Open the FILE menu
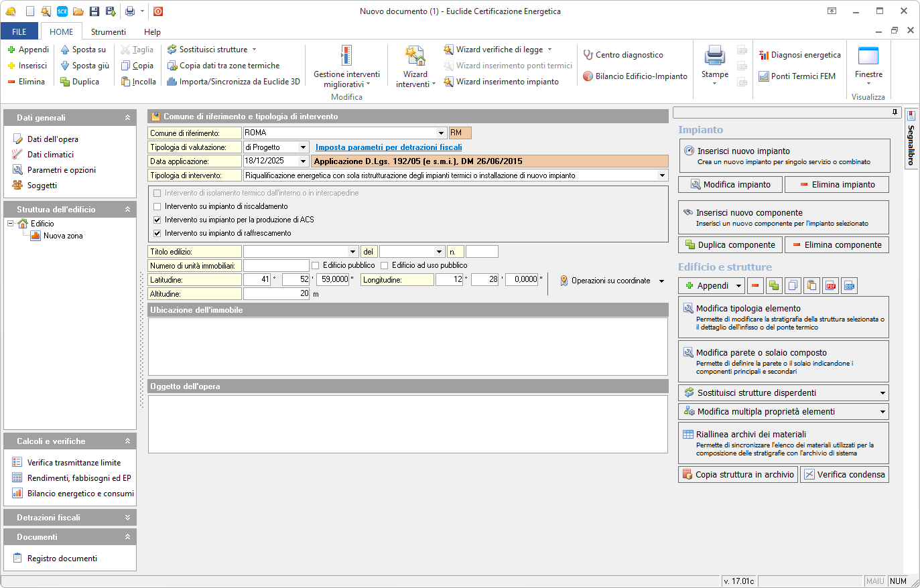Image resolution: width=920 pixels, height=588 pixels. pos(19,32)
